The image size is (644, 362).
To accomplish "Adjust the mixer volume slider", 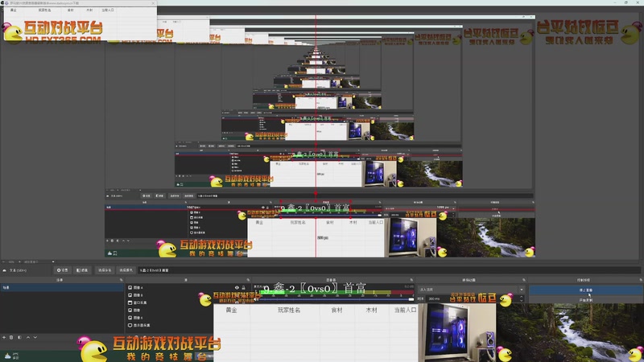I will [335, 299].
